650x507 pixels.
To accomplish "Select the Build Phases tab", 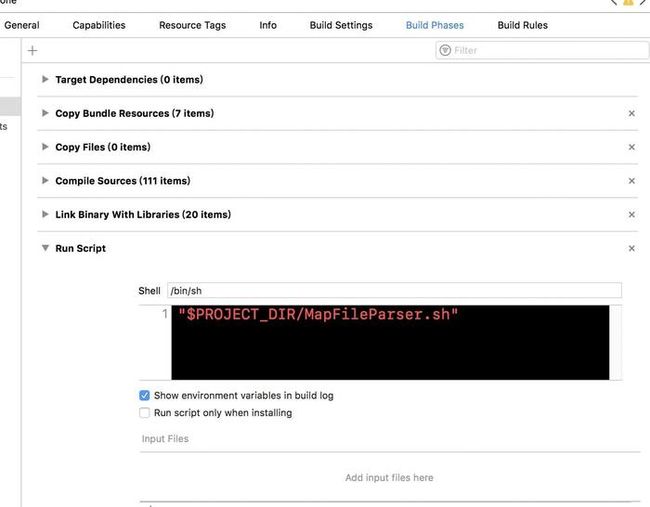I will 434,25.
